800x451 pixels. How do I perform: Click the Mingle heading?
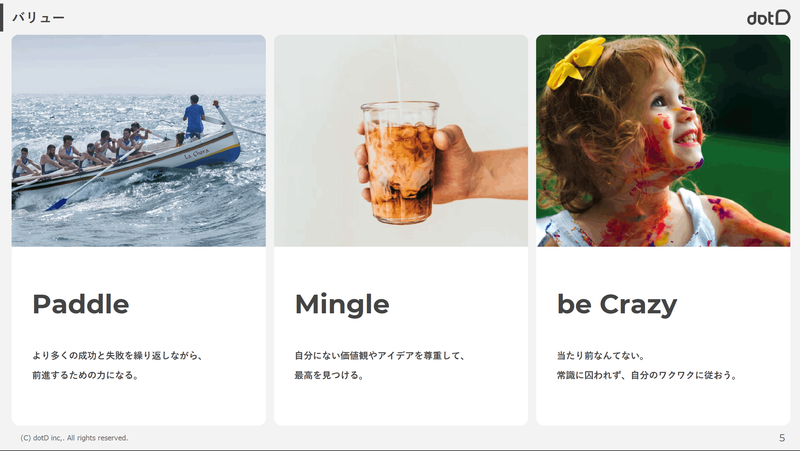point(342,305)
